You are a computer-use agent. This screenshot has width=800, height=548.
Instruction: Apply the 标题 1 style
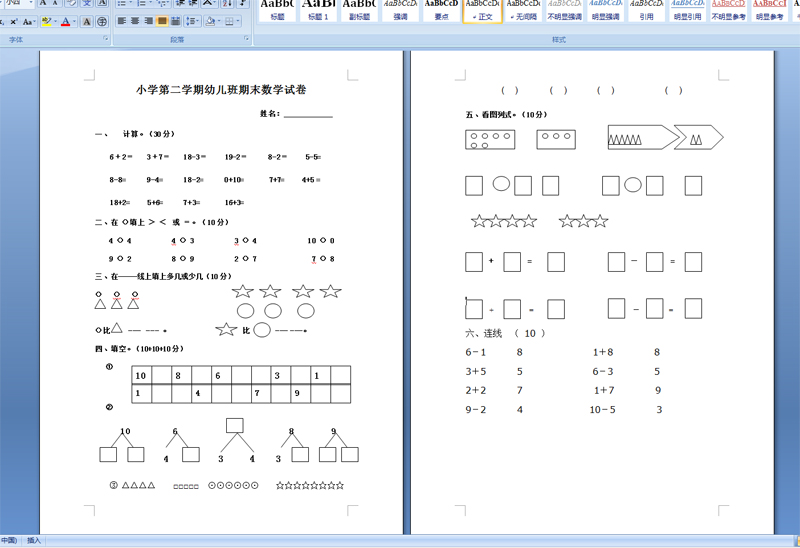[x=318, y=10]
